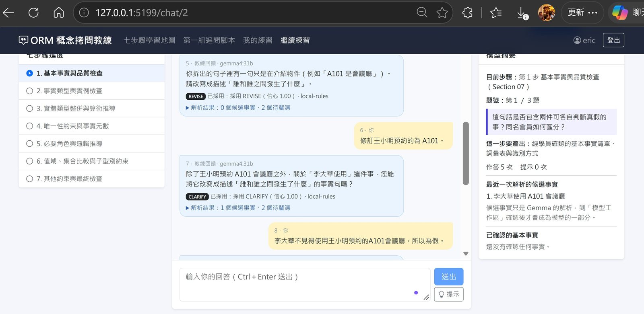
Task: Open the zoom magnifier icon in address bar
Action: point(422,13)
